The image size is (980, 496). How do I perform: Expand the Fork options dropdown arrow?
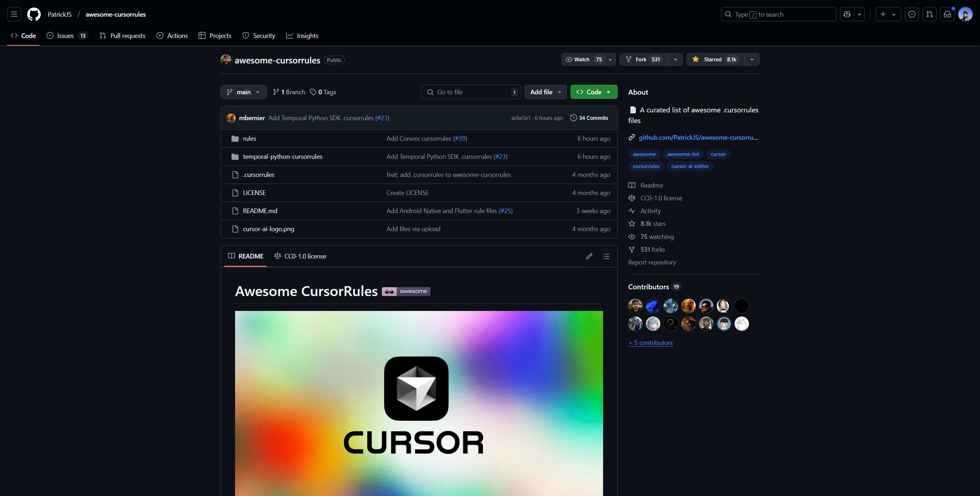pyautogui.click(x=675, y=59)
